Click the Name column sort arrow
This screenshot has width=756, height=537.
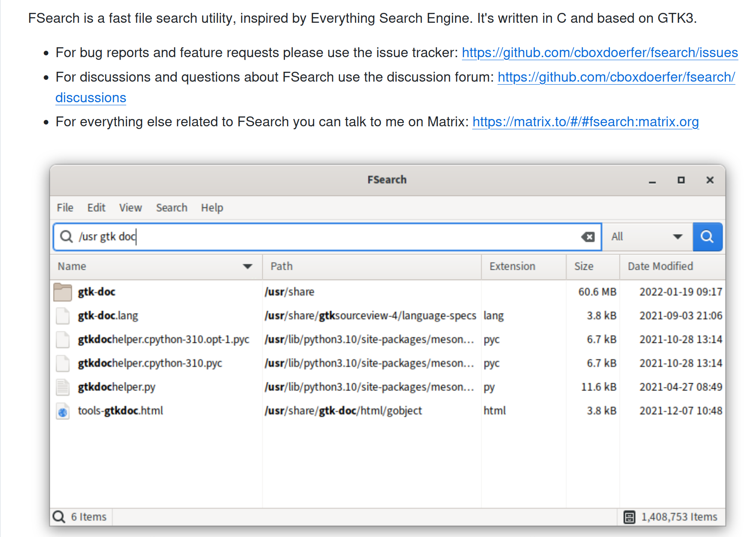(x=248, y=266)
